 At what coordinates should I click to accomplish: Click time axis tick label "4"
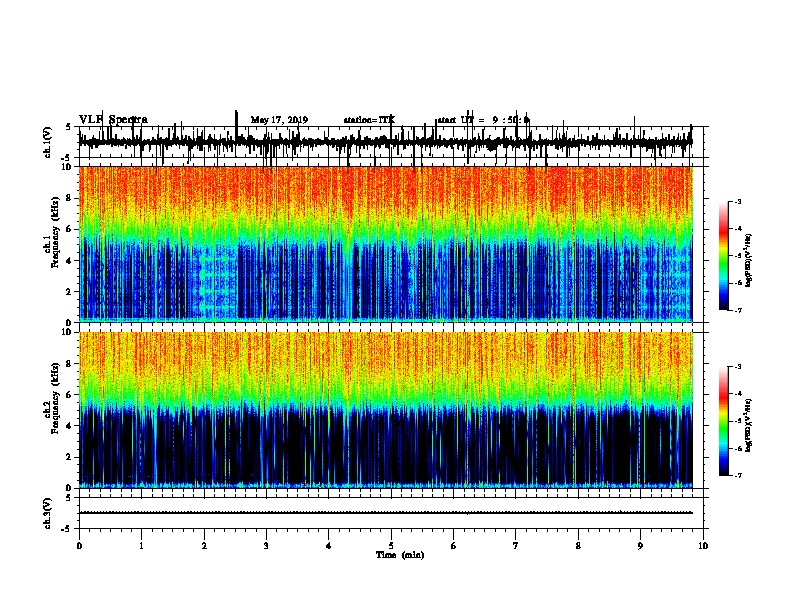tap(329, 546)
